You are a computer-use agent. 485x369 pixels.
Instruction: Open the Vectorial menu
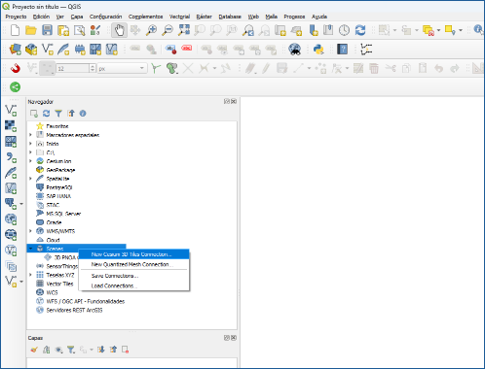coord(180,17)
